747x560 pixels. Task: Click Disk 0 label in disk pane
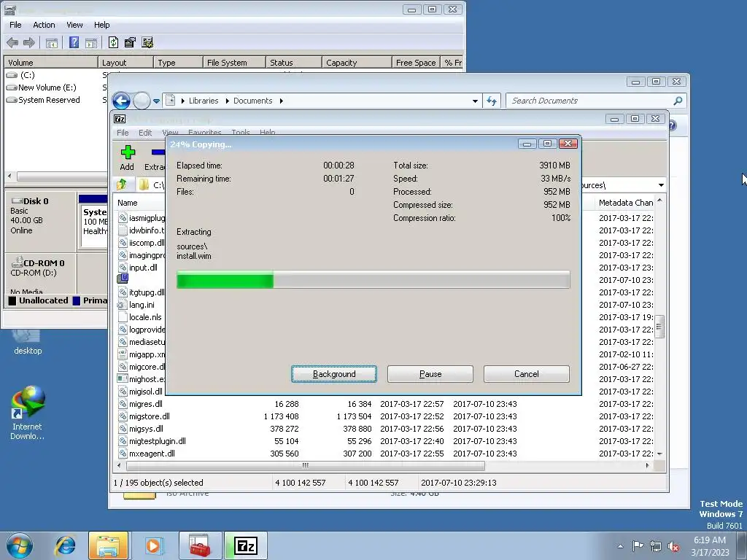(36, 201)
